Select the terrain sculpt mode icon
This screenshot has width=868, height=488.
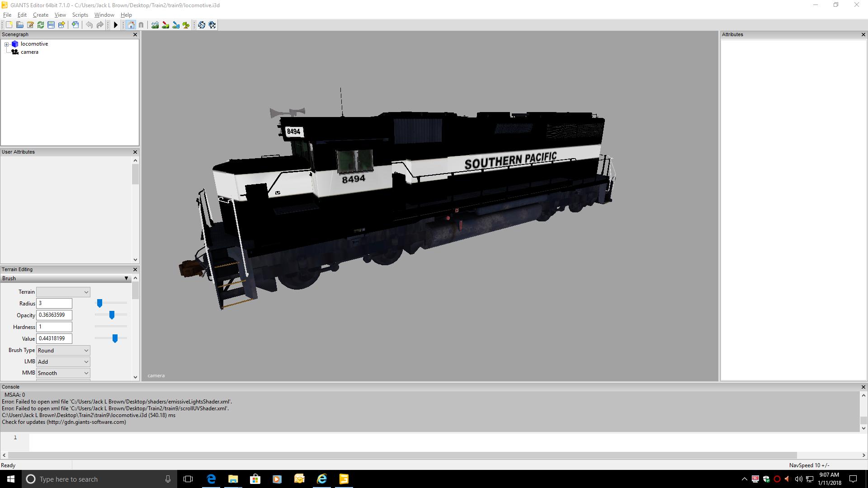[x=155, y=25]
